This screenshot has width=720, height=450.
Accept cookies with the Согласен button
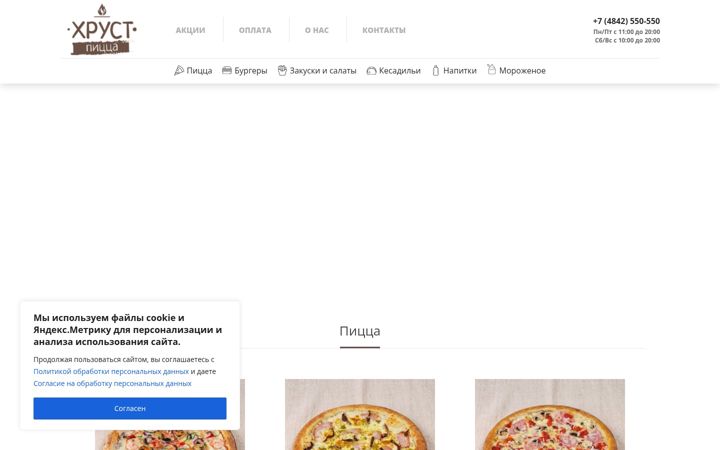click(x=130, y=408)
